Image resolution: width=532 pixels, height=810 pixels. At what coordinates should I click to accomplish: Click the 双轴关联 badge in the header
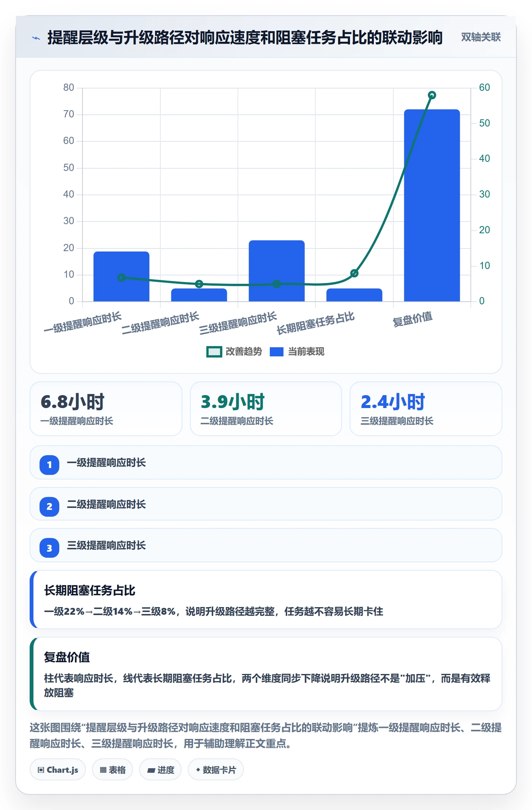pyautogui.click(x=481, y=37)
